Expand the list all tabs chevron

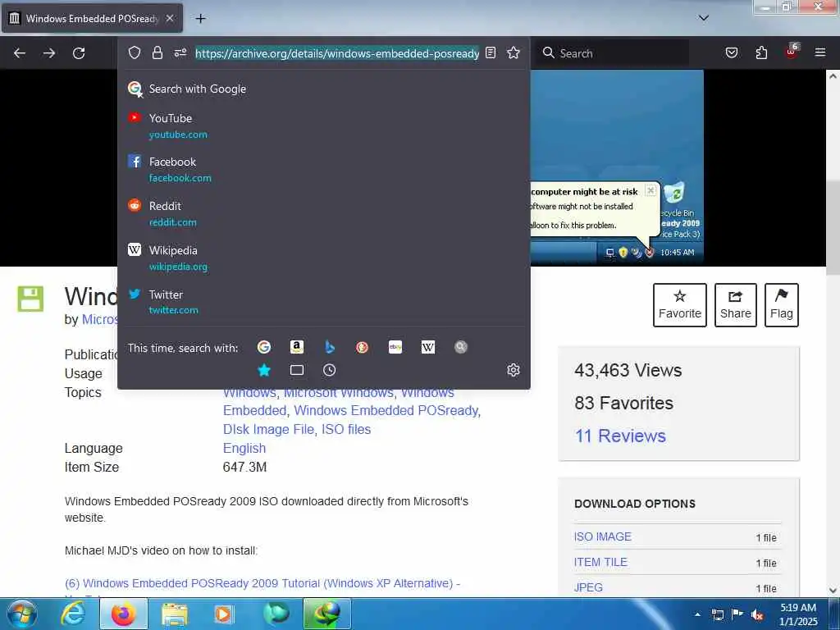(x=704, y=18)
